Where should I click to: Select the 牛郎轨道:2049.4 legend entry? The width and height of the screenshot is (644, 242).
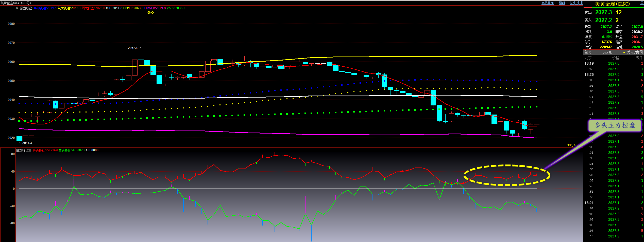45,8
